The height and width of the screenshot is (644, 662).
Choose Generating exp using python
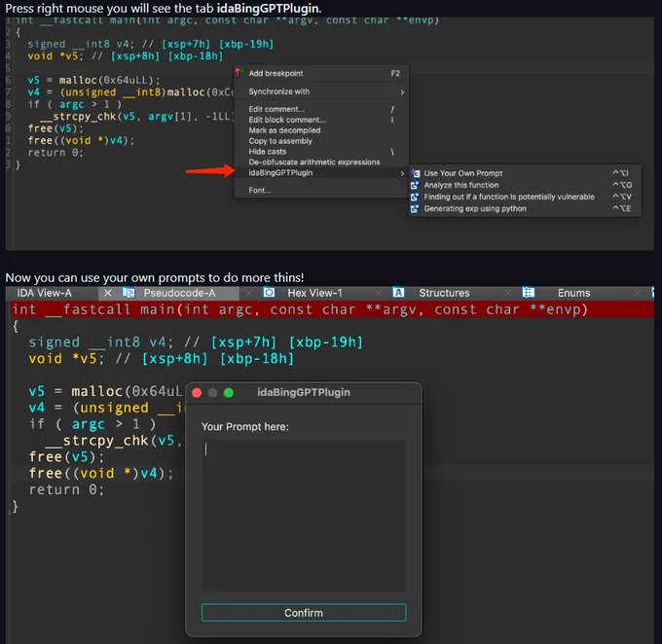click(x=525, y=209)
